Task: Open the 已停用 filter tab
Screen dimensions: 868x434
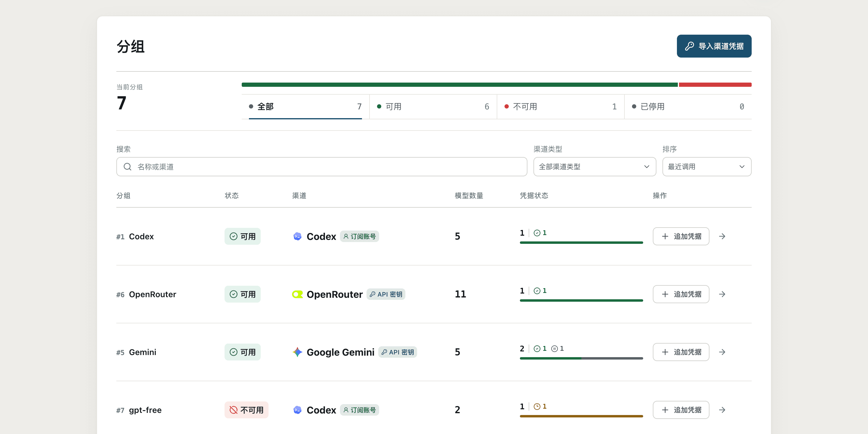Action: [x=688, y=107]
